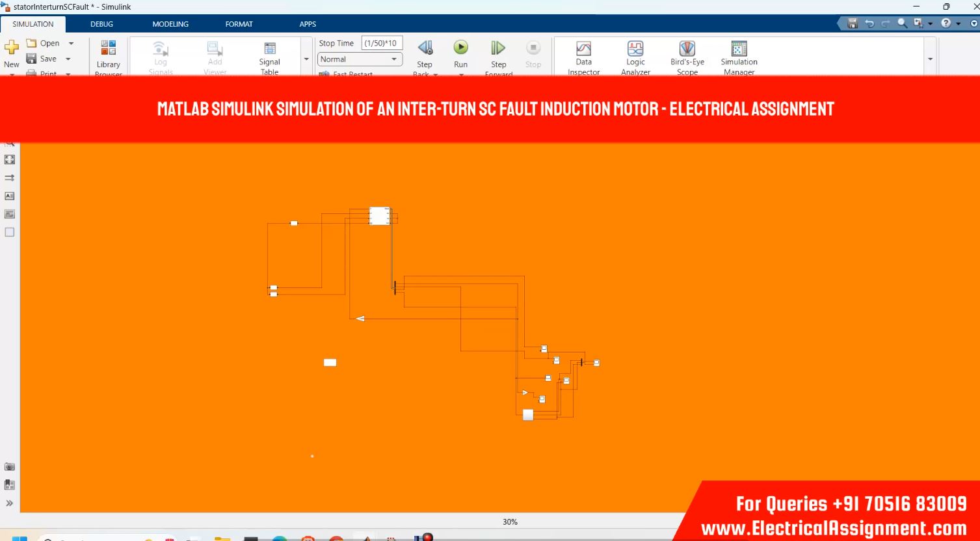Click the Stop Time input field
The image size is (980, 541).
point(382,44)
